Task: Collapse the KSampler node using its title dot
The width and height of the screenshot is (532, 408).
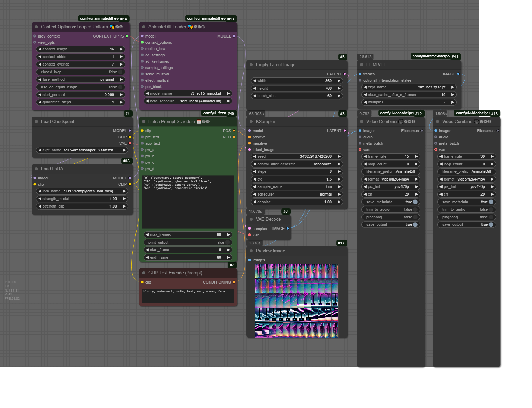Action: click(251, 122)
